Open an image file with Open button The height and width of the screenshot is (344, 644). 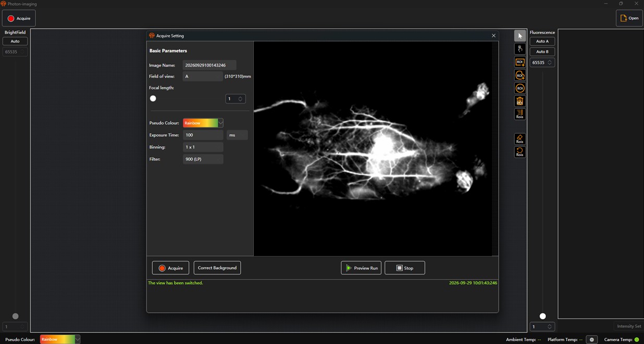[x=629, y=18]
